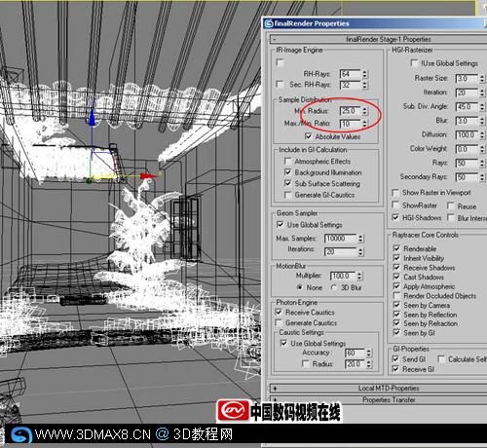This screenshot has height=448, width=487.
Task: Toggle the Renderable checkbox
Action: (x=396, y=248)
